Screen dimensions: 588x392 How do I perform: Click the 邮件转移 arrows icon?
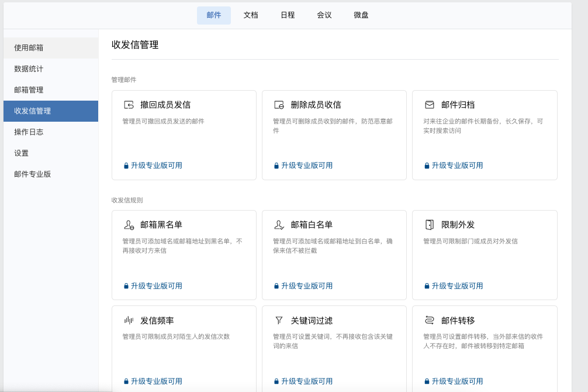[x=430, y=321]
